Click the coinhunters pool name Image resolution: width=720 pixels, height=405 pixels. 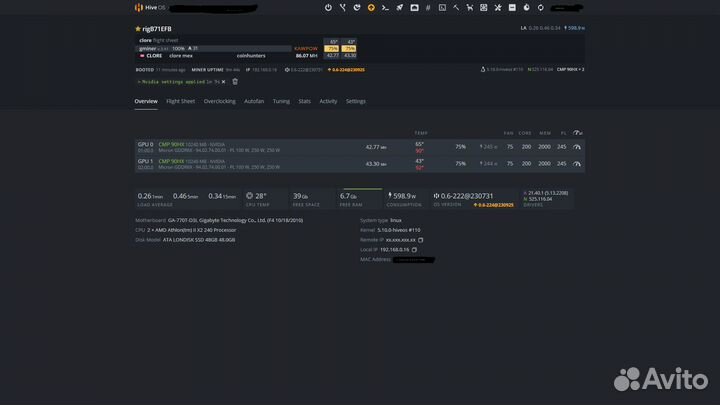(251, 56)
